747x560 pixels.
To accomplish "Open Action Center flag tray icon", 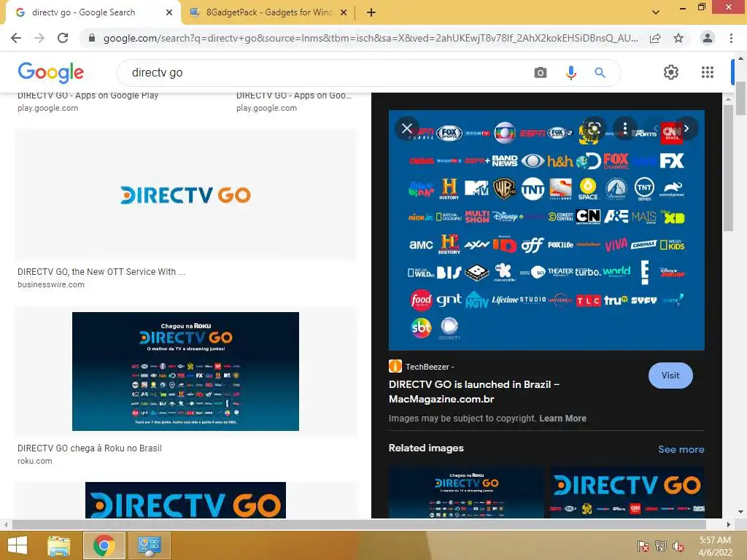I will [x=643, y=547].
